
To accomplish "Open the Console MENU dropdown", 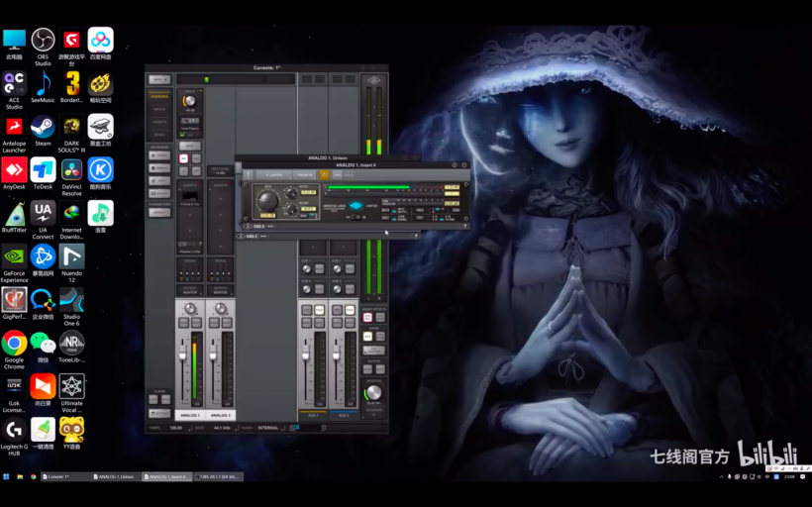I will pyautogui.click(x=159, y=79).
